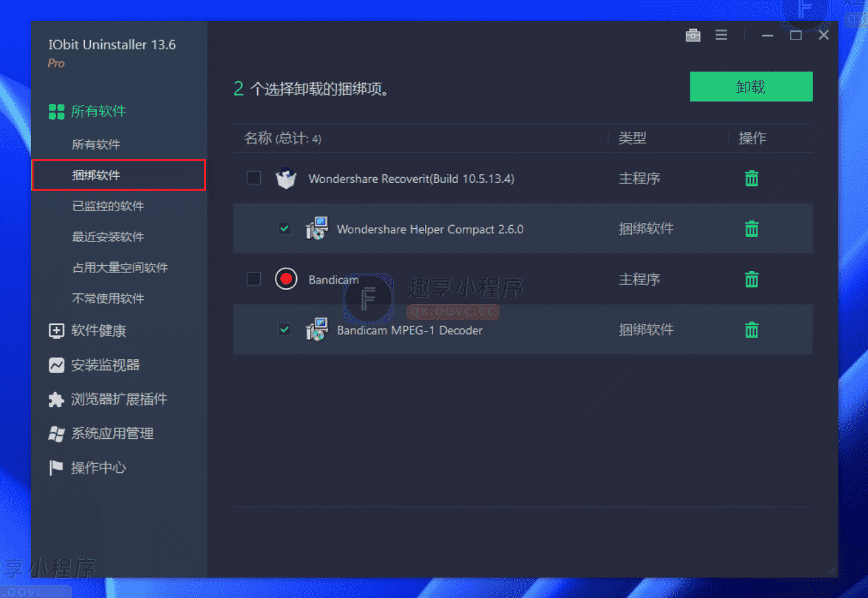Viewport: 868px width, 598px height.
Task: Click the 操作 column header
Action: pos(752,138)
